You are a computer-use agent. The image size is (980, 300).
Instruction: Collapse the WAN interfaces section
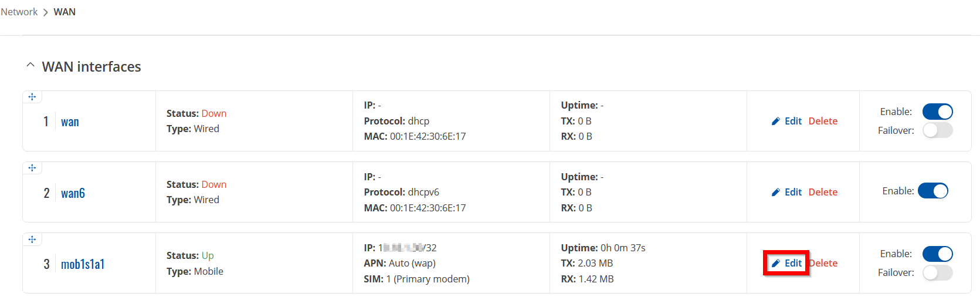point(30,66)
